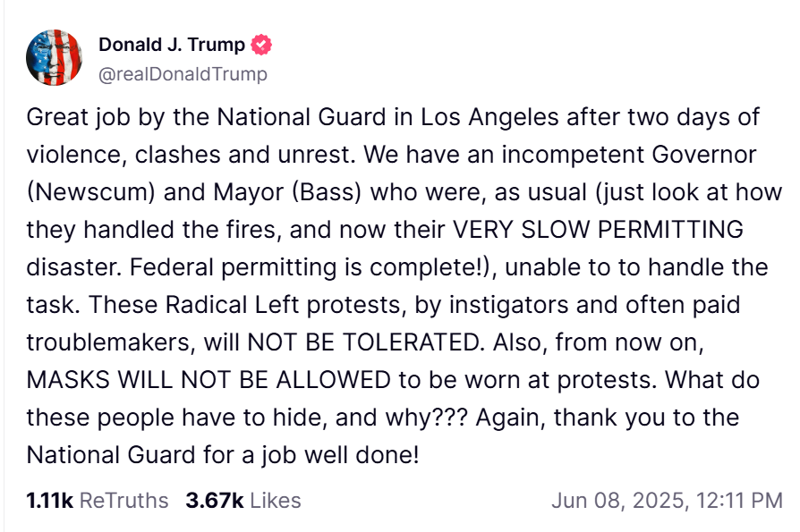
Task: Click the 3.67k Likes count number
Action: (214, 501)
